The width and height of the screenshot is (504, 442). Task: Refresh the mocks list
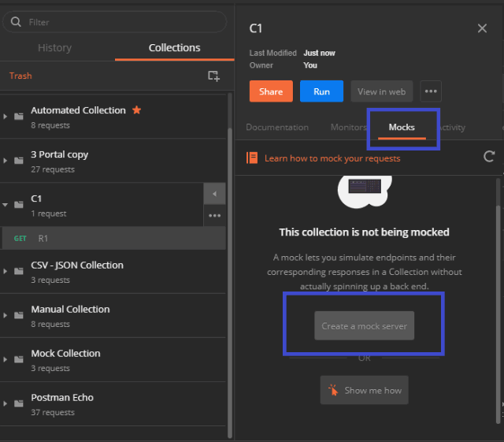[489, 157]
